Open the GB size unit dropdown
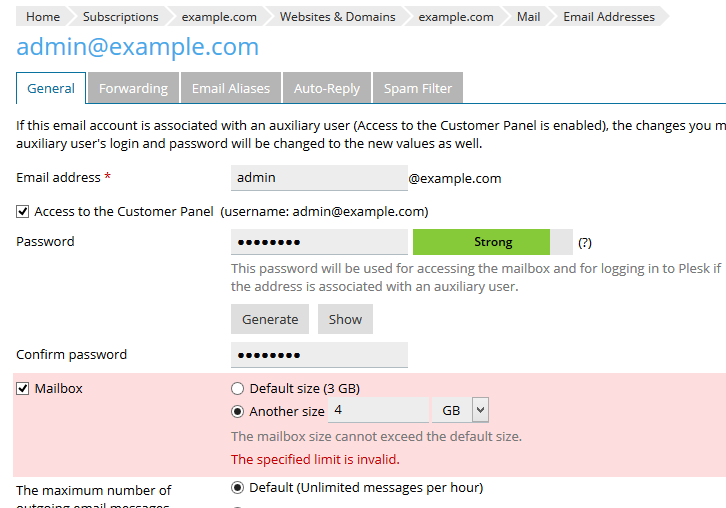Image resolution: width=726 pixels, height=508 pixels. [x=460, y=410]
